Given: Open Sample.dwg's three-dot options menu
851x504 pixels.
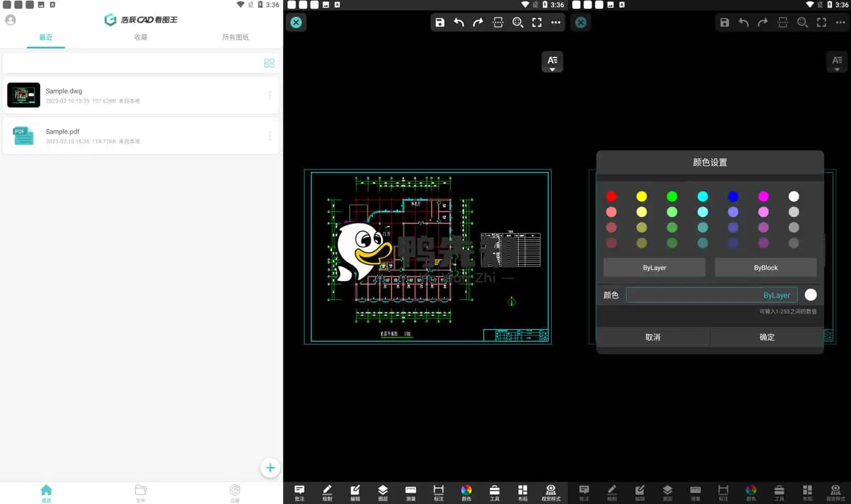Looking at the screenshot, I should point(270,95).
